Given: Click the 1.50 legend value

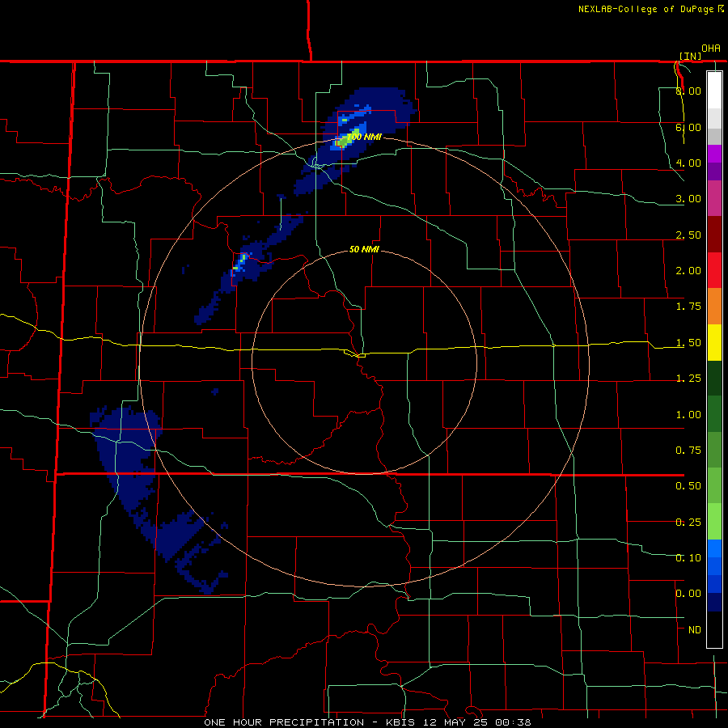Looking at the screenshot, I should pyautogui.click(x=688, y=343).
